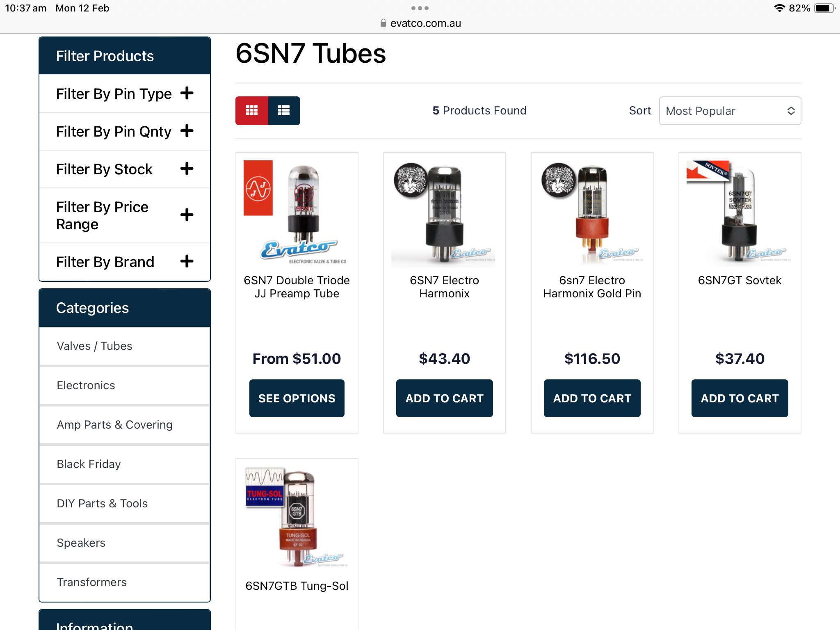Add 6SN7 Electro Harmonix to cart

coord(445,398)
